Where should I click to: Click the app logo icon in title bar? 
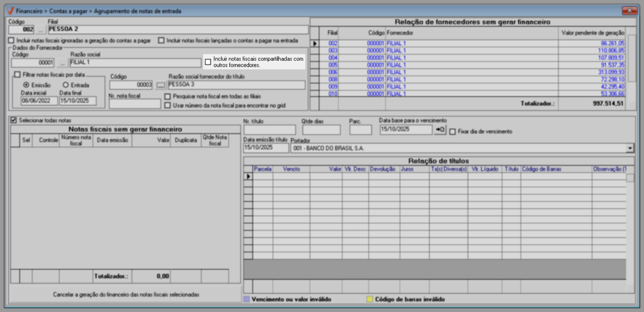(10, 11)
